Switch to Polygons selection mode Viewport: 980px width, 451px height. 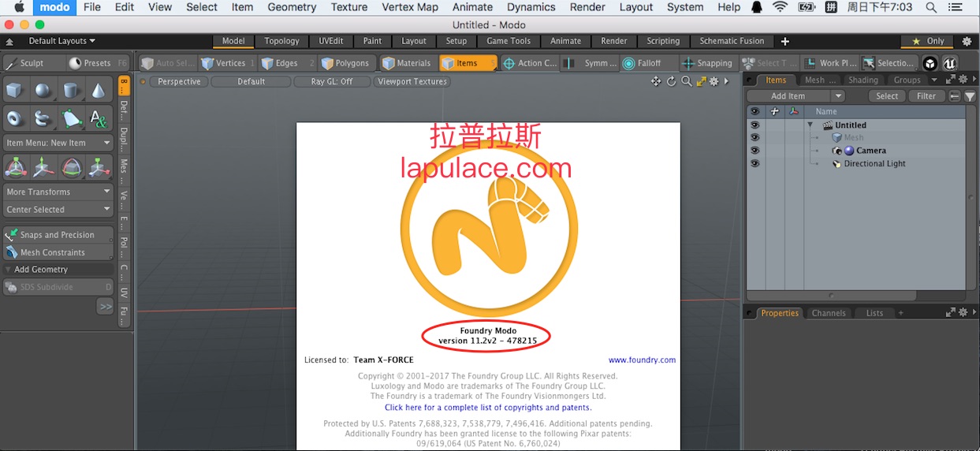pos(347,63)
